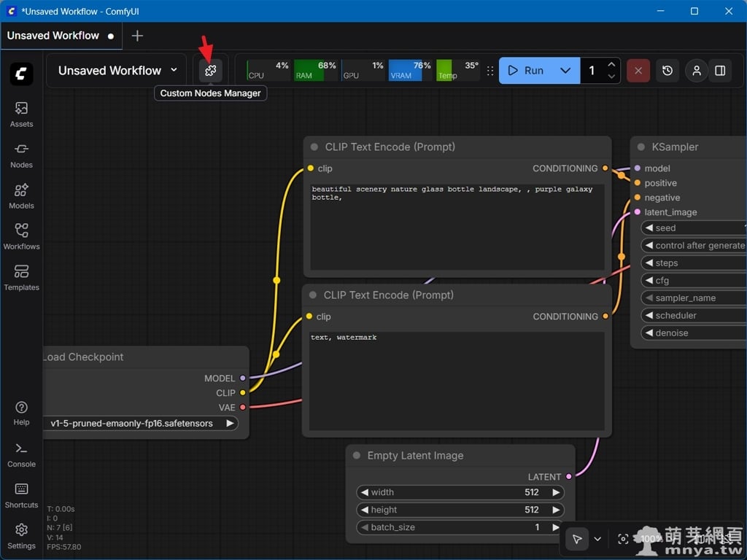Open the Models sidebar panel
The image size is (747, 560).
[x=21, y=195]
